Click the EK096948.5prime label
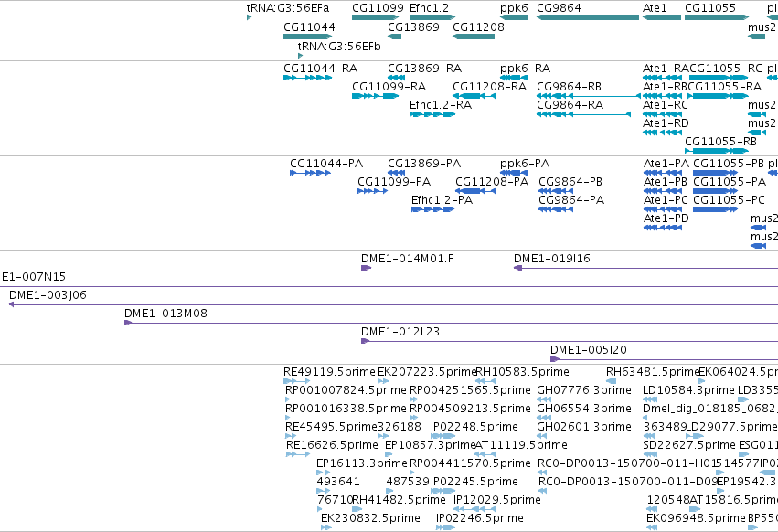Image resolution: width=778 pixels, height=532 pixels. [x=696, y=517]
